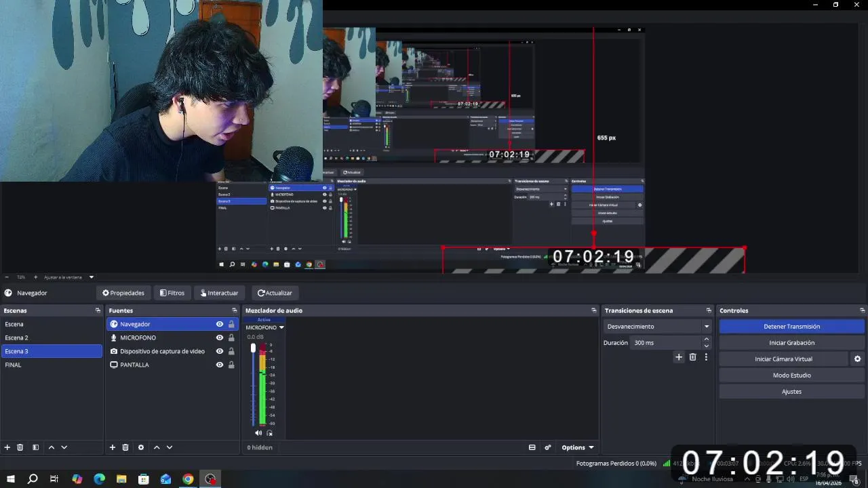Image resolution: width=868 pixels, height=488 pixels.
Task: Toggle lock on PANTALLA source
Action: [231, 365]
